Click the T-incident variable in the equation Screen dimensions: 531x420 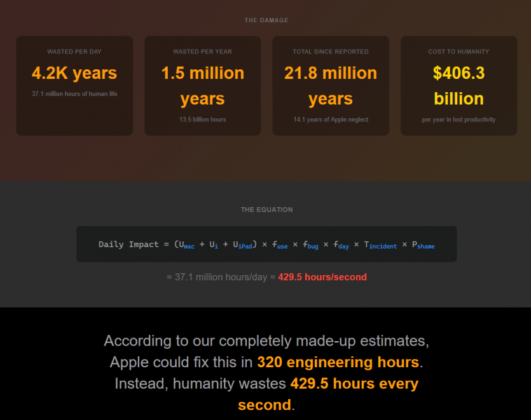click(380, 245)
